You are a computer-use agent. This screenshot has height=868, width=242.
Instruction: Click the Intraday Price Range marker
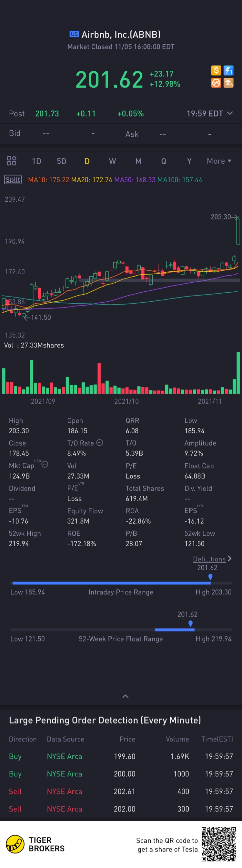click(x=210, y=577)
